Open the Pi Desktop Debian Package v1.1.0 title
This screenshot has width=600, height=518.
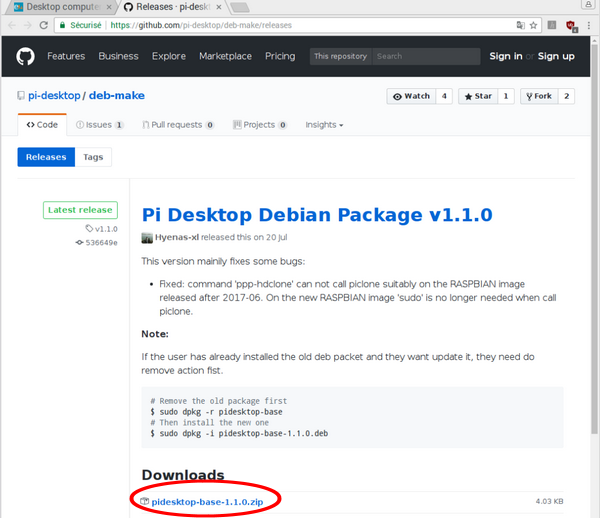(x=317, y=215)
